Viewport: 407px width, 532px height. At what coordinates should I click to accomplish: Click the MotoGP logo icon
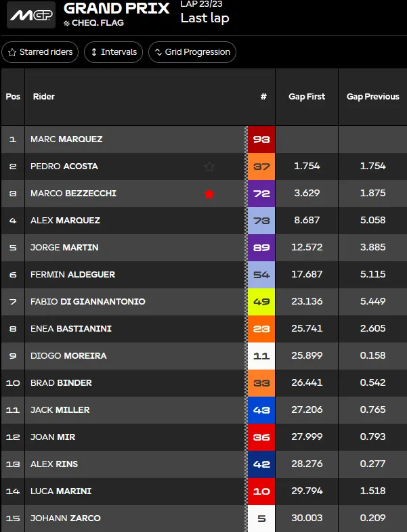click(31, 15)
